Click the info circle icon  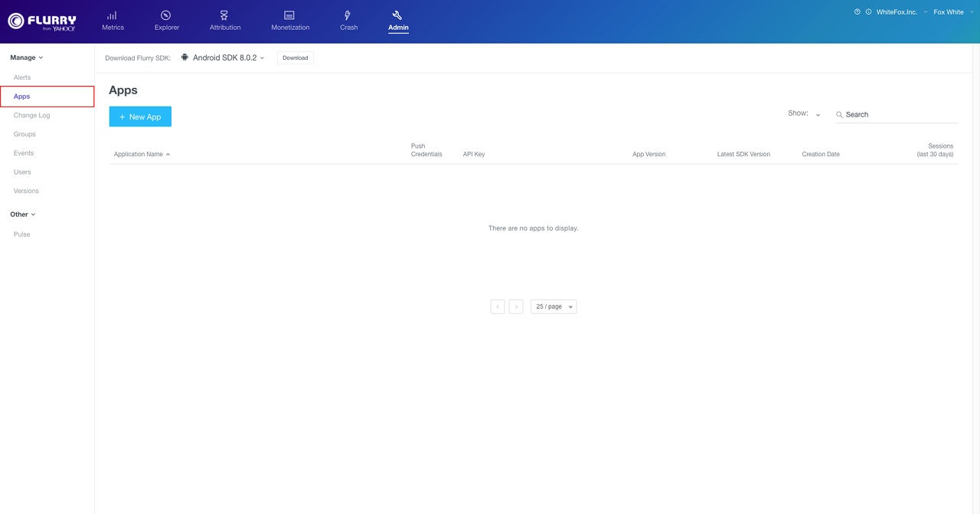pos(868,12)
